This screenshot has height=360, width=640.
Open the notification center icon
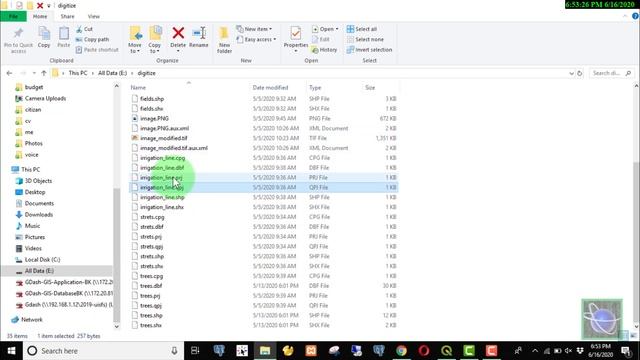tap(626, 351)
